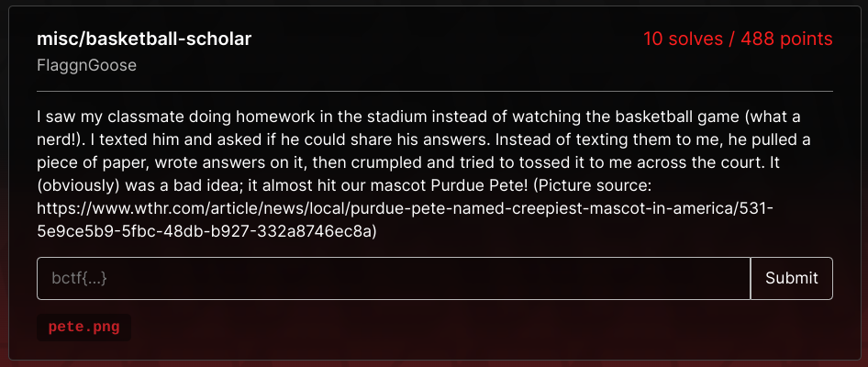The height and width of the screenshot is (367, 868).
Task: Open the solves list via "10 solves" text
Action: pos(683,39)
